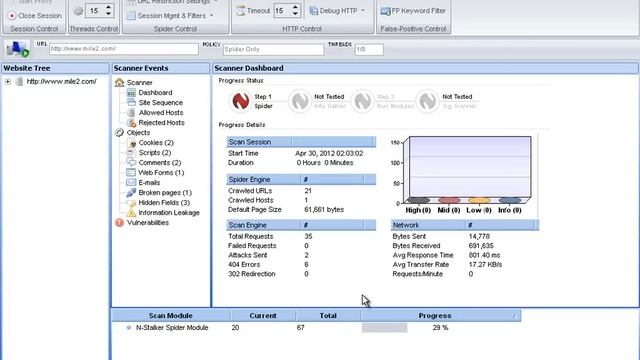Select the Vulnerabilities tree entry
Viewport: 640px width, 360px height.
click(148, 222)
